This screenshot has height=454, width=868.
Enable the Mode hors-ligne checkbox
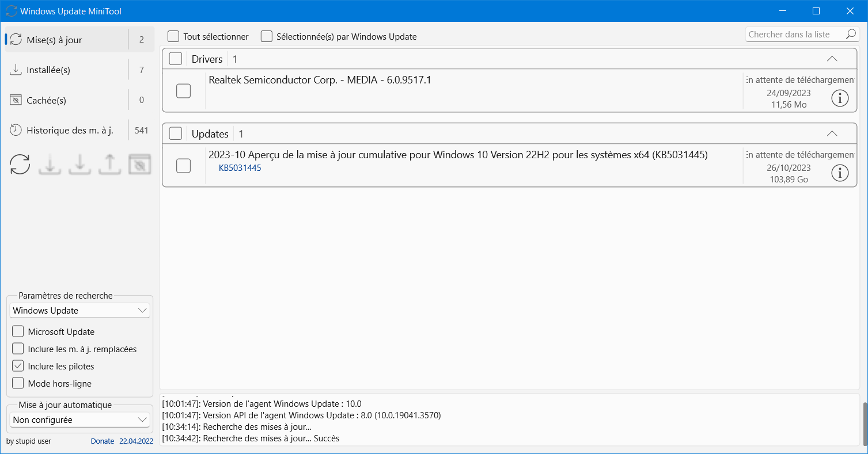[x=18, y=383]
